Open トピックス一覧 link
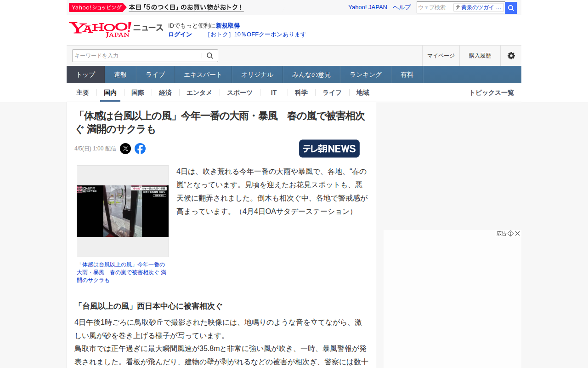The image size is (588, 368). tap(492, 92)
